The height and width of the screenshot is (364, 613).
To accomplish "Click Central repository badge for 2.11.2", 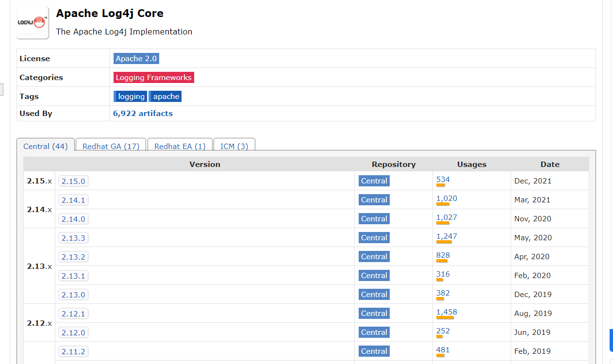I will [x=374, y=351].
